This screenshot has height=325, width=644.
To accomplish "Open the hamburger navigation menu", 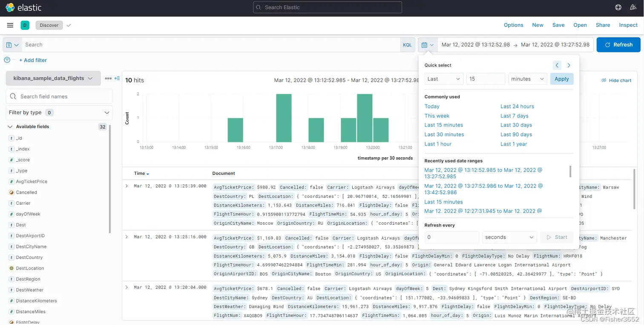I will tap(10, 25).
